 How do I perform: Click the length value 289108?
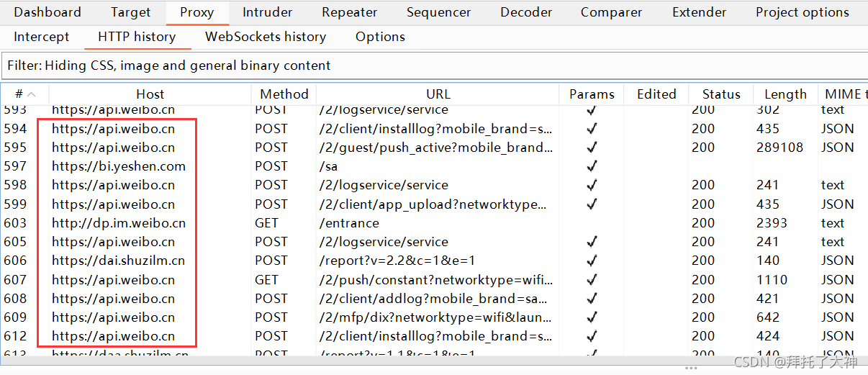point(780,148)
